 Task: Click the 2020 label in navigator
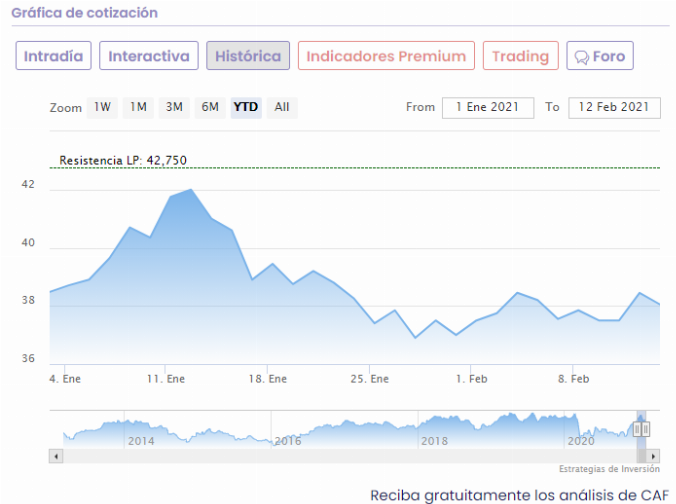(x=581, y=441)
